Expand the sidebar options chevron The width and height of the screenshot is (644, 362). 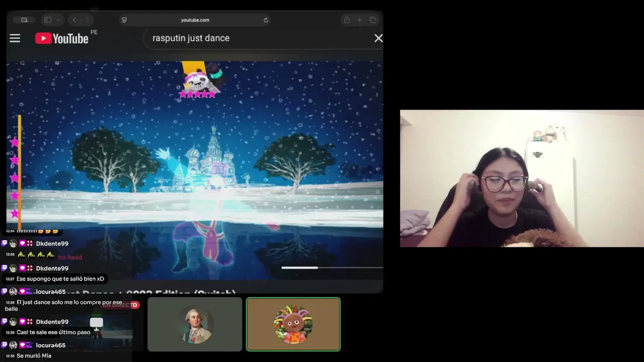[x=58, y=20]
